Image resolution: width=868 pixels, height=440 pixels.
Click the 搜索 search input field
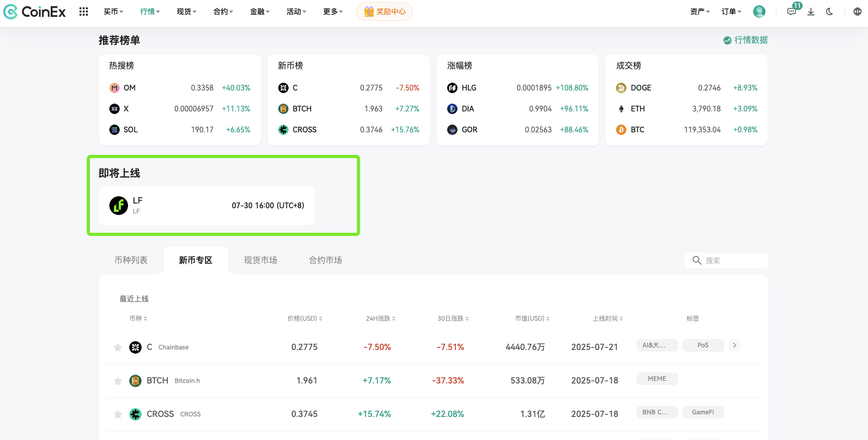click(726, 261)
